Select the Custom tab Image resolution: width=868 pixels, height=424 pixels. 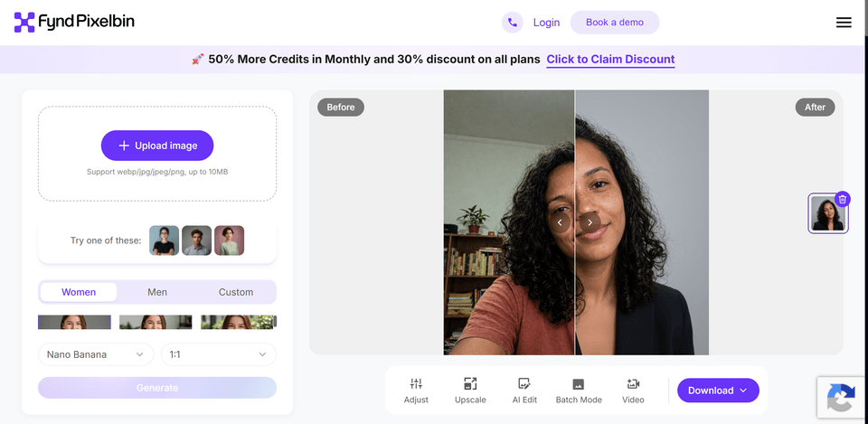[236, 292]
